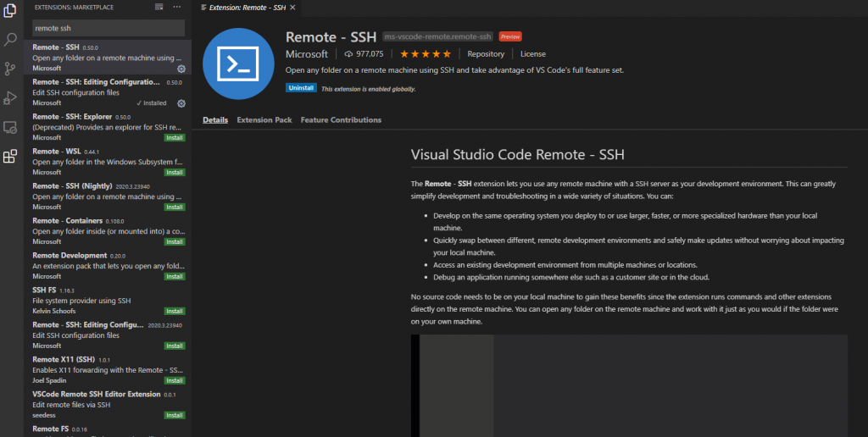Install the SSH FS extension
Viewport: 868px width, 437px height.
pos(175,312)
